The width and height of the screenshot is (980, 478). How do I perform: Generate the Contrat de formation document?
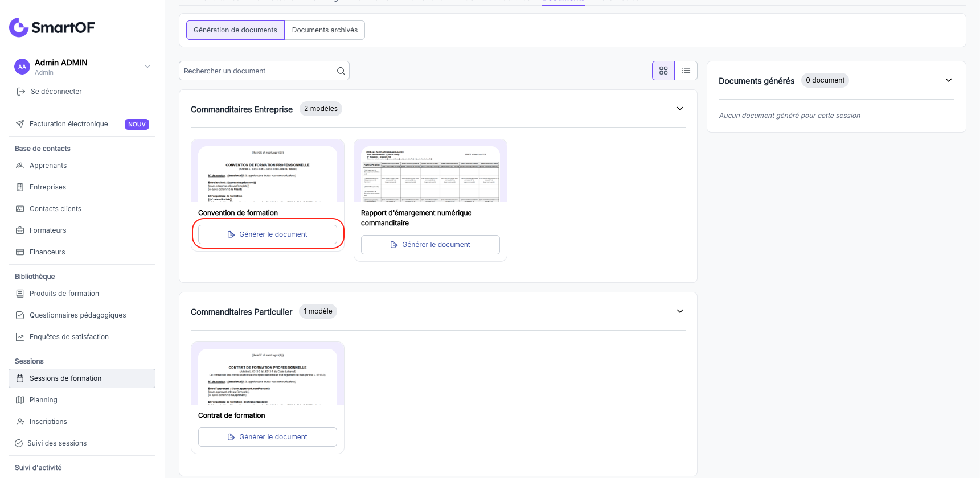pos(268,437)
